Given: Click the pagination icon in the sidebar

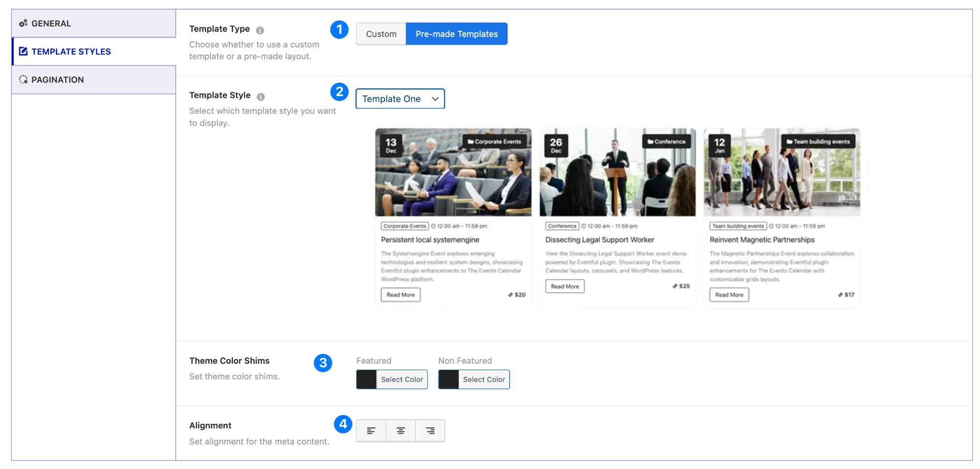Looking at the screenshot, I should click(23, 79).
